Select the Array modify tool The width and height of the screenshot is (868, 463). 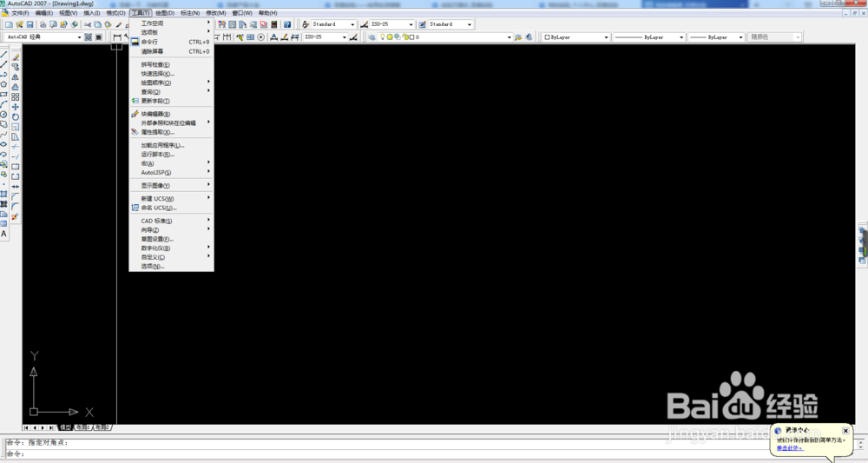coord(16,97)
